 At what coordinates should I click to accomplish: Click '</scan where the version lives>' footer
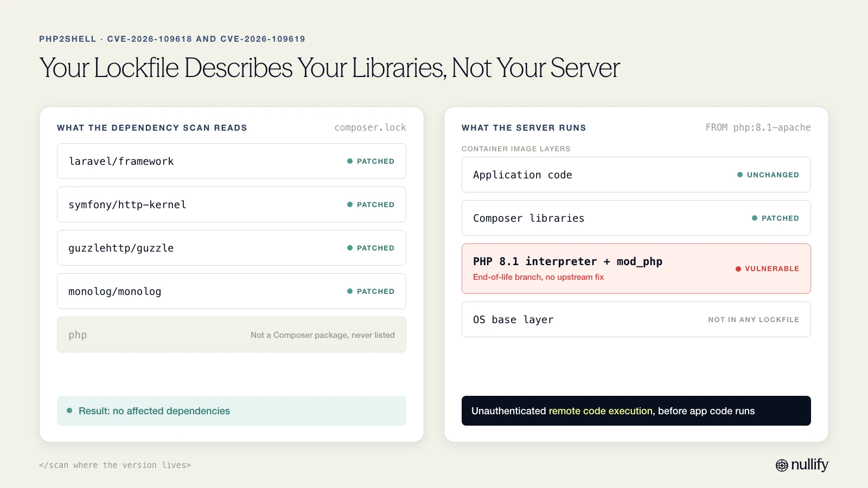point(115,465)
